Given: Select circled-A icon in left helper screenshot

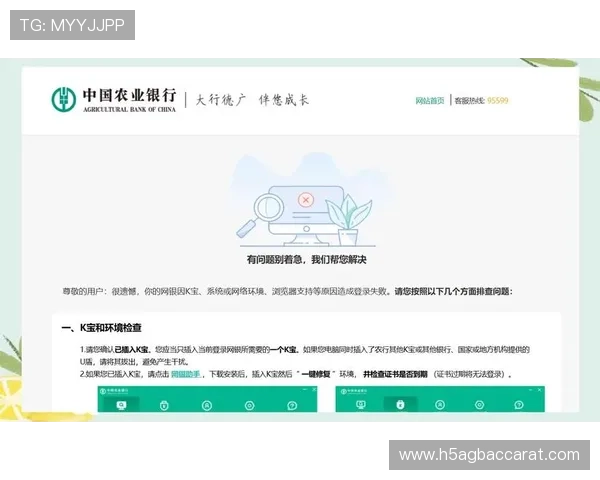Looking at the screenshot, I should [x=207, y=405].
